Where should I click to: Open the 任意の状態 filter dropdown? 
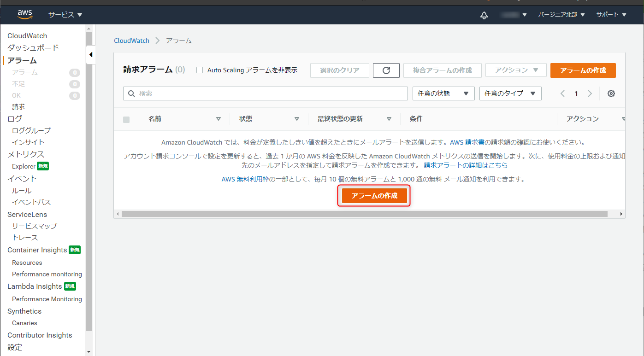click(443, 93)
